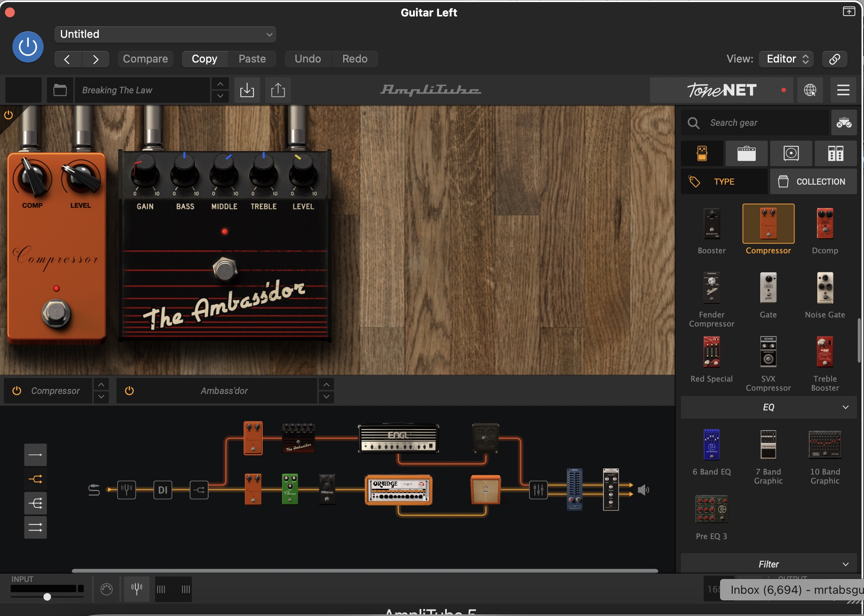864x616 pixels.
Task: Click the preset name up arrow
Action: (221, 84)
